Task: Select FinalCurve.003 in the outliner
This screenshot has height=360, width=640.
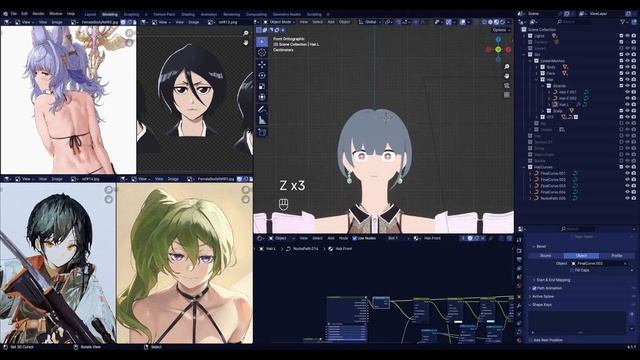Action: (x=553, y=186)
